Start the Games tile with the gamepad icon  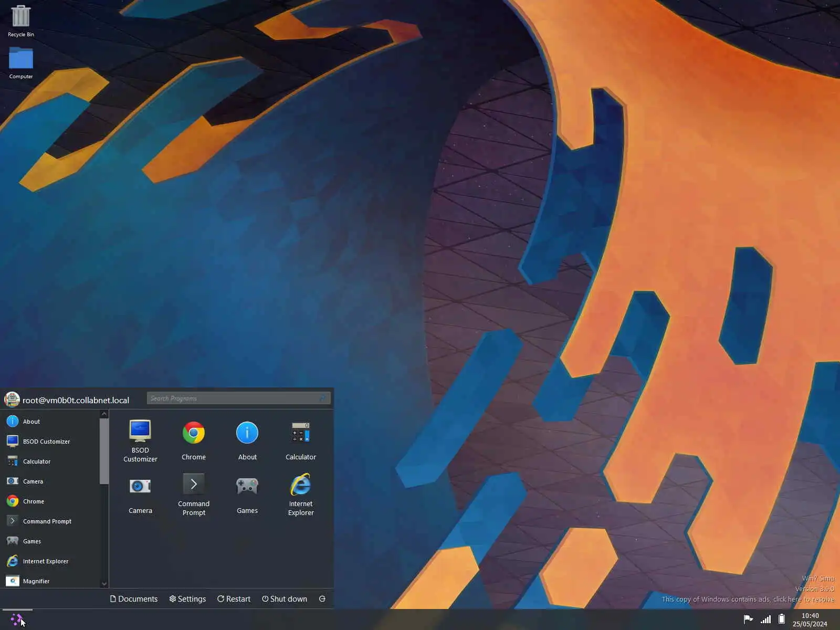tap(247, 495)
